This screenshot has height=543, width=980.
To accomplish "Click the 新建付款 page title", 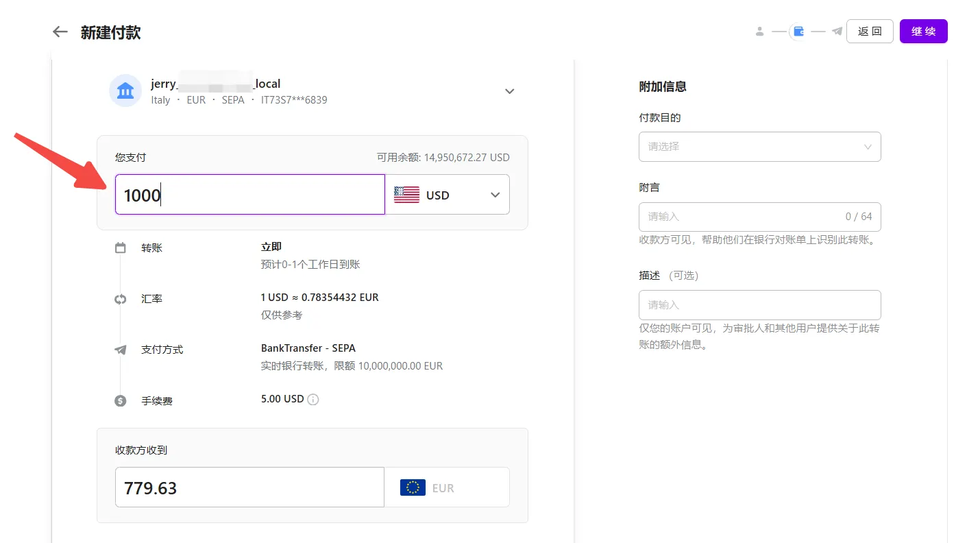I will coord(111,32).
